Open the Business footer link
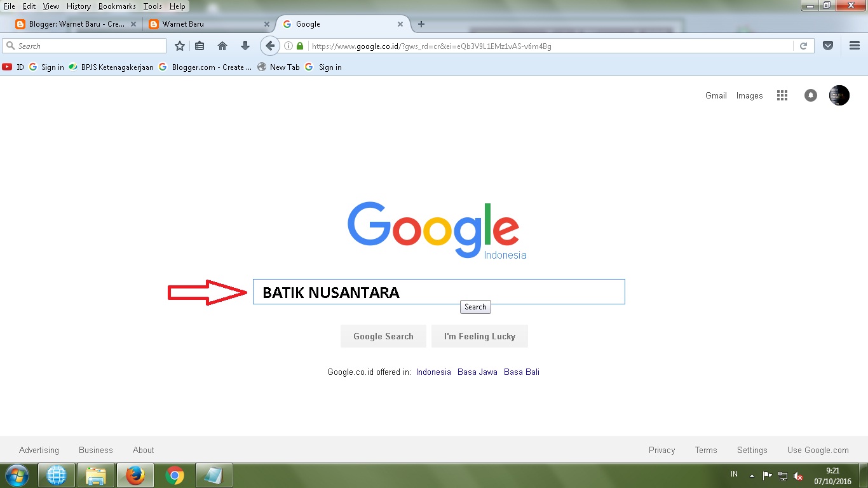 tap(96, 450)
